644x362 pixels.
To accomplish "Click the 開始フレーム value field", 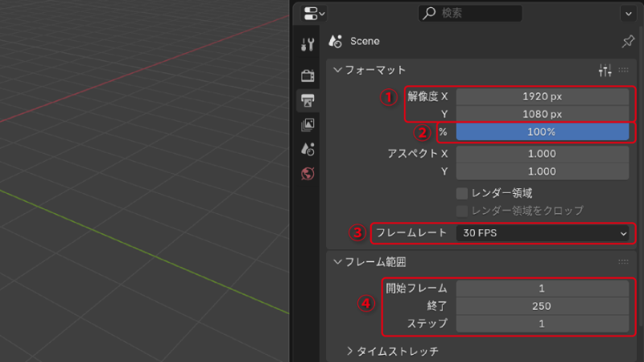I will pyautogui.click(x=542, y=289).
